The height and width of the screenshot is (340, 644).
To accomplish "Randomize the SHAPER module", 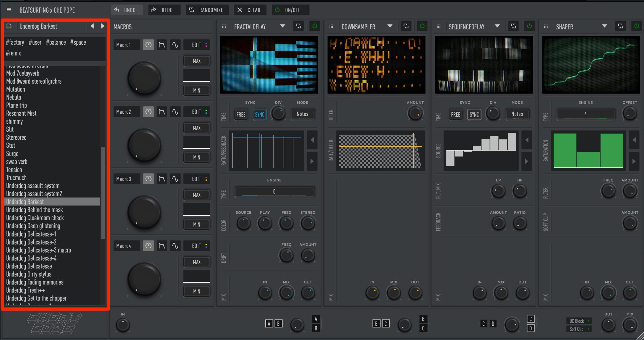I will point(621,26).
